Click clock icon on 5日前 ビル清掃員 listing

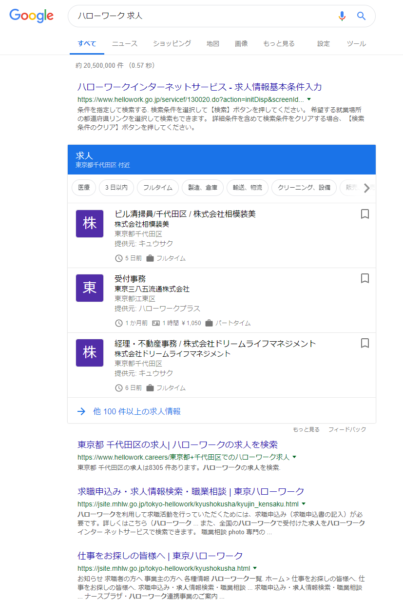(119, 258)
